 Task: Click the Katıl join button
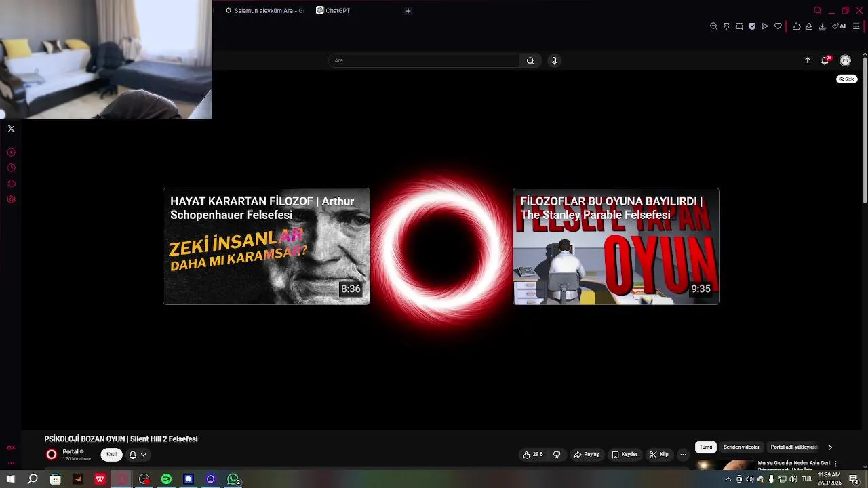point(111,455)
